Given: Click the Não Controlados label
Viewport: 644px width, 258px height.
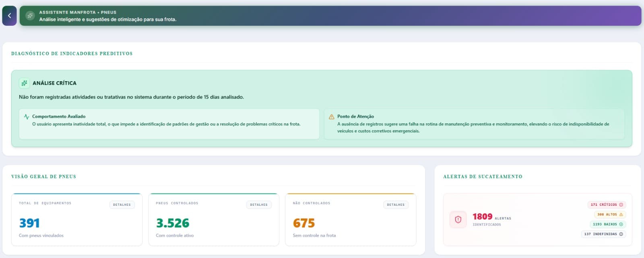Looking at the screenshot, I should click(312, 203).
